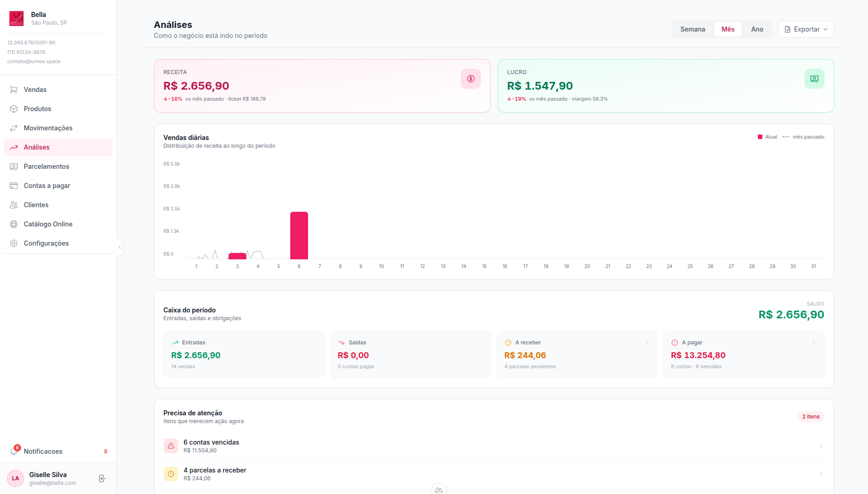868x494 pixels.
Task: Click the Configurações gear icon
Action: coord(14,243)
